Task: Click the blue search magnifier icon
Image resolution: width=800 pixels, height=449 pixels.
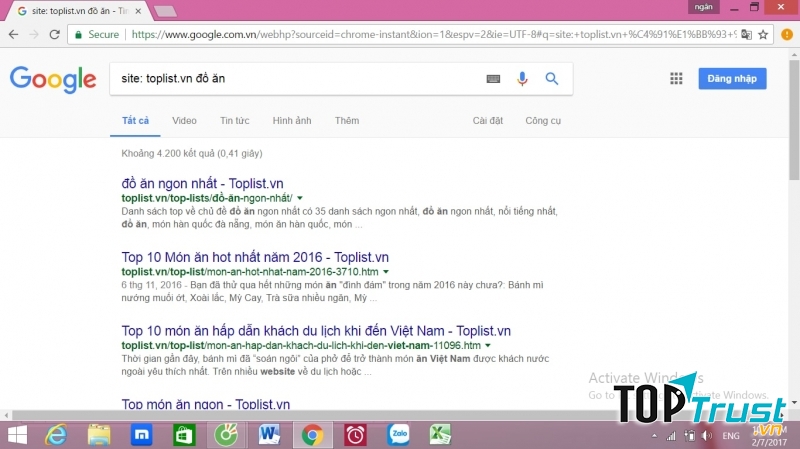Action: tap(551, 79)
